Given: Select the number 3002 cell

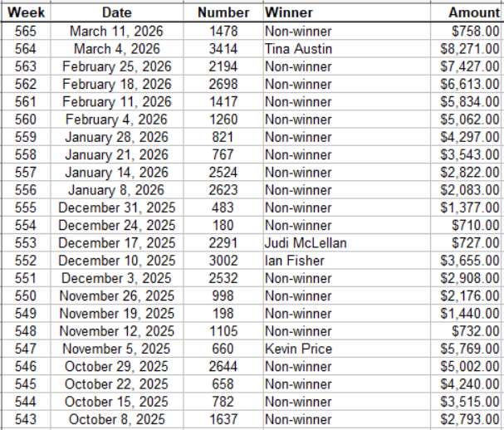Looking at the screenshot, I should click(223, 261).
